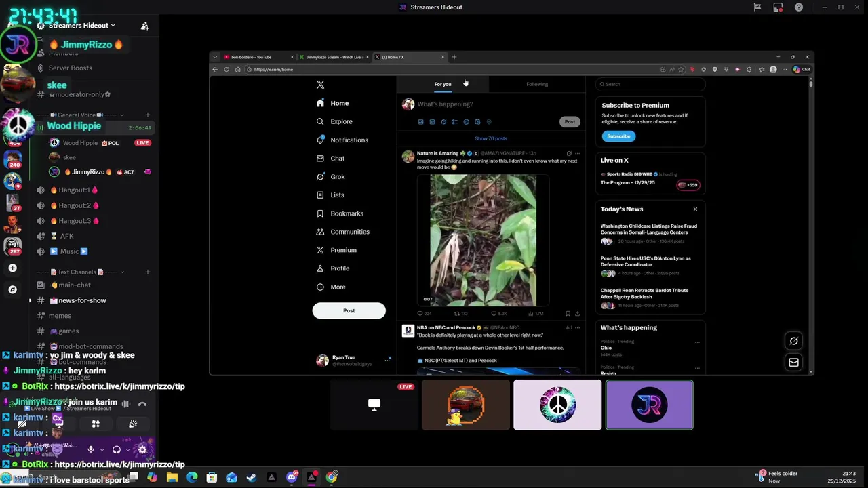Open File Explorer from Windows taskbar

tap(172, 477)
